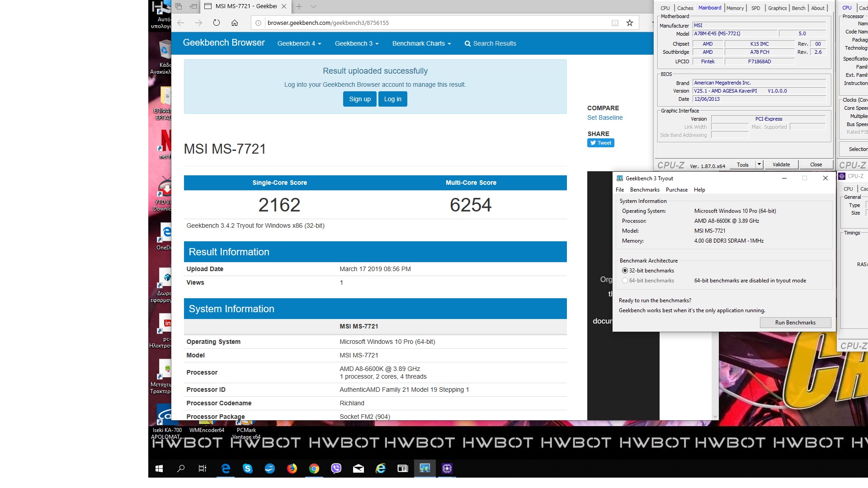868x488 pixels.
Task: Switch to CPU-Z taskbar icon
Action: 447,469
